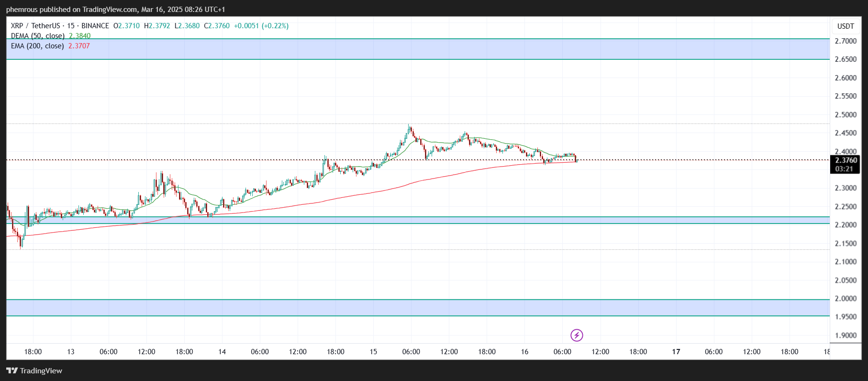Click the 03:21 candle countdown timer
Image resolution: width=868 pixels, height=381 pixels.
[844, 169]
